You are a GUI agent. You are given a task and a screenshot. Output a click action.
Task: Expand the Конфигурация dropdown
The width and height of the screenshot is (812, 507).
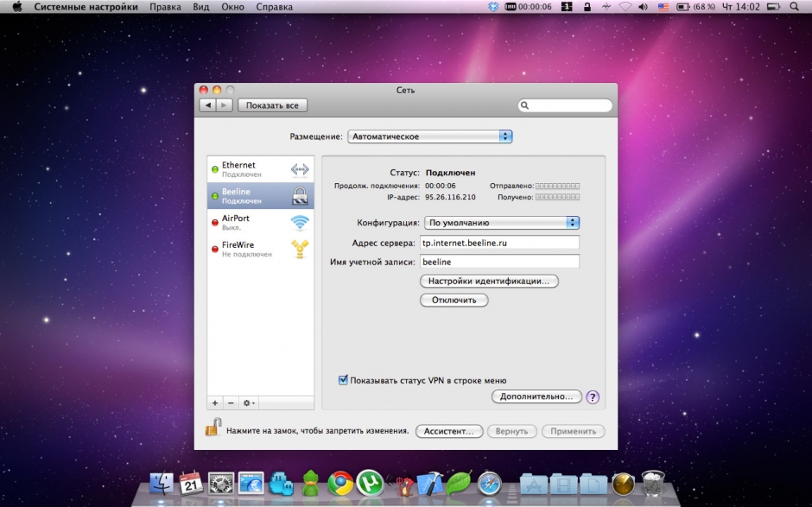(x=502, y=223)
